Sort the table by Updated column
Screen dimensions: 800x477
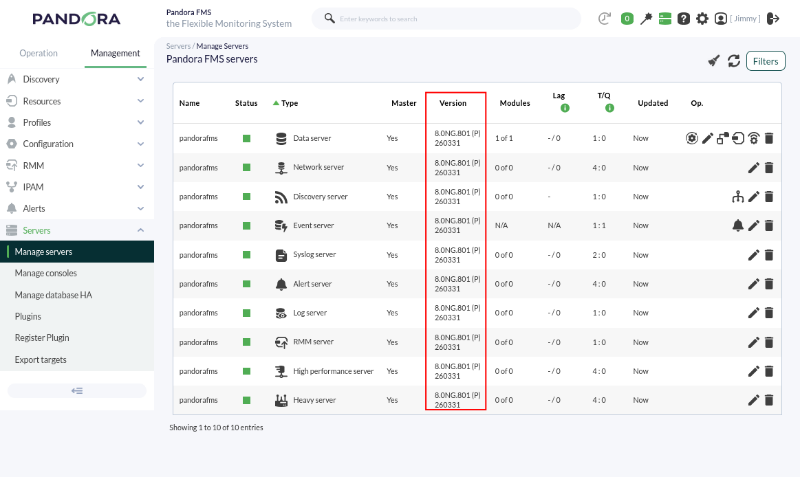653,103
